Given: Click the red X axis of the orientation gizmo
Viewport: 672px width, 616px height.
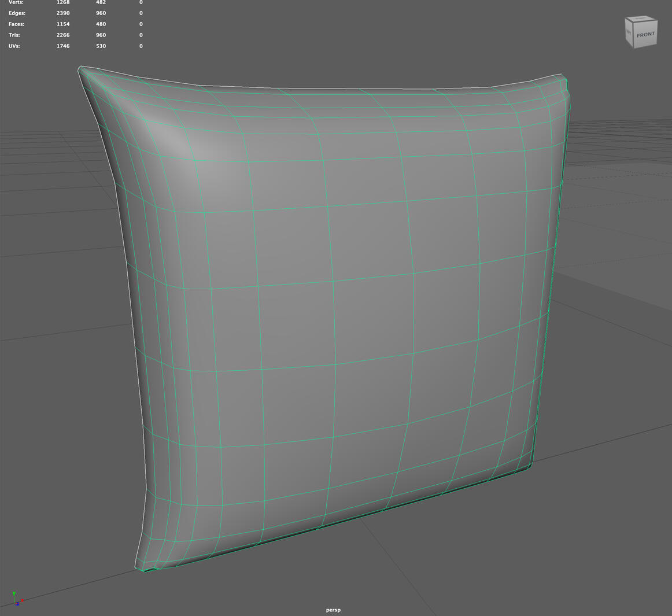Looking at the screenshot, I should [x=22, y=600].
